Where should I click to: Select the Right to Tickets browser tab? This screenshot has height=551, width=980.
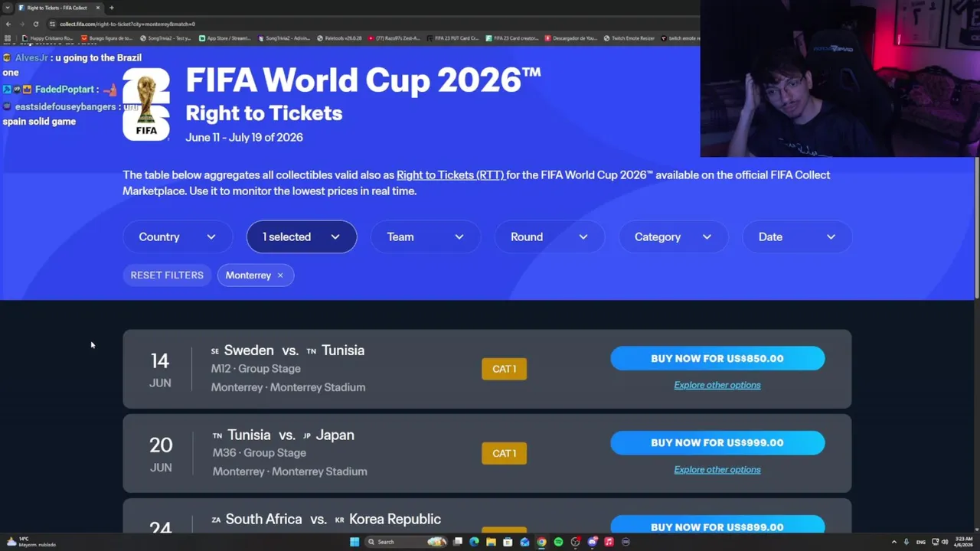pos(57,8)
